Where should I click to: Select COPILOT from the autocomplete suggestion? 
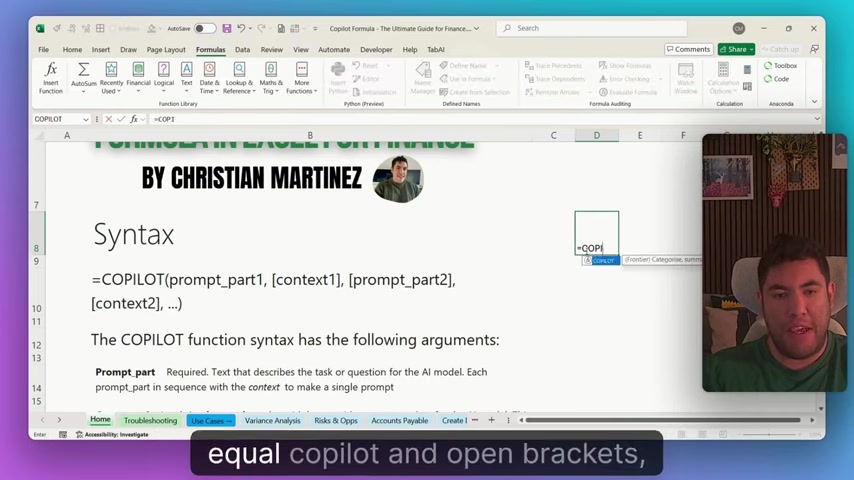[601, 260]
